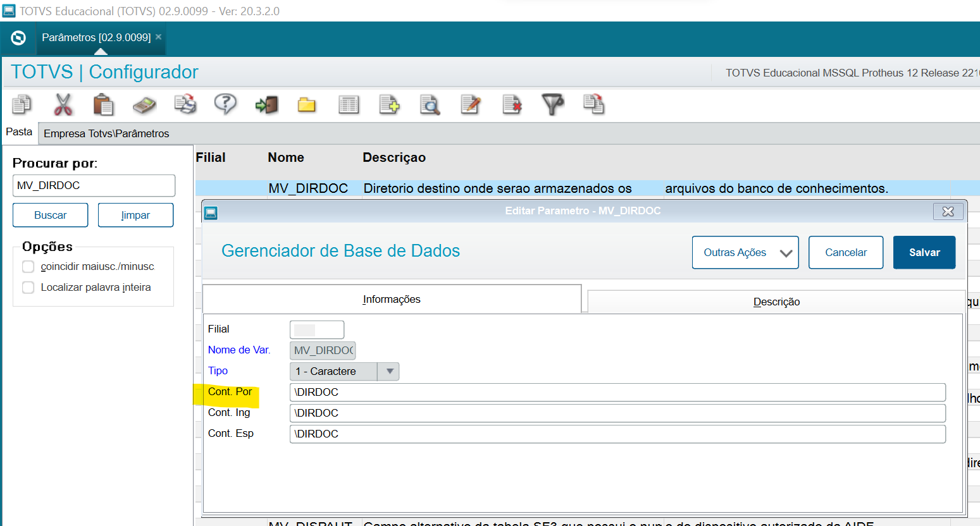
Task: Open the filter funnel tool
Action: coord(552,104)
